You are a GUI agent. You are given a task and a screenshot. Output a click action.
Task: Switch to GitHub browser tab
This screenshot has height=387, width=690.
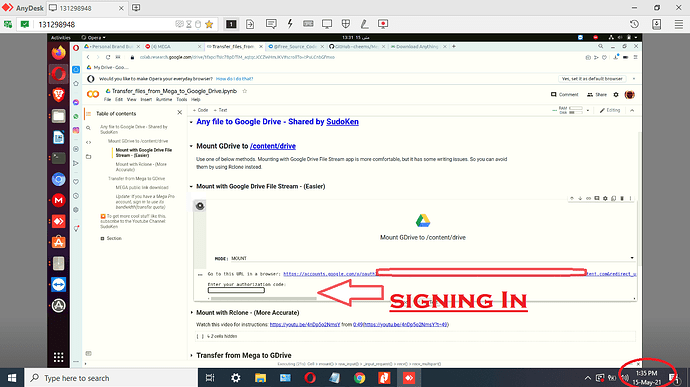(x=356, y=47)
